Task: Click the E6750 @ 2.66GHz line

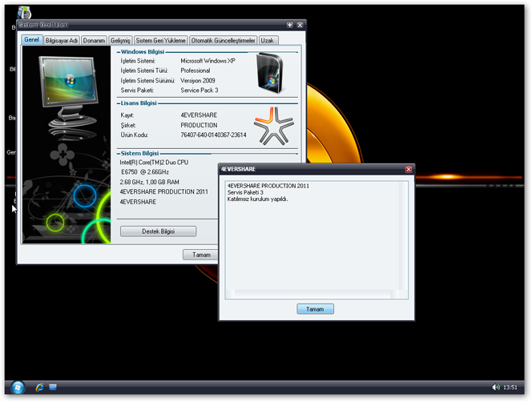Action: 145,172
